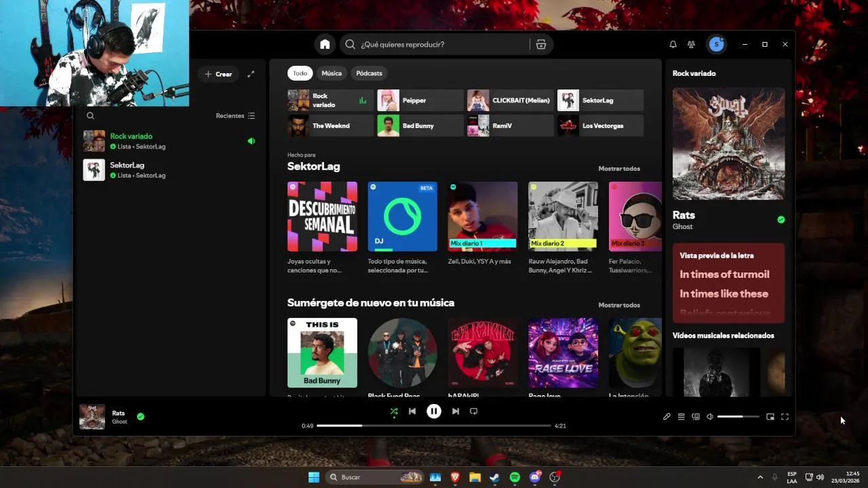Viewport: 868px width, 488px height.
Task: Open Los Vectorgas shortcut tile
Action: point(600,125)
